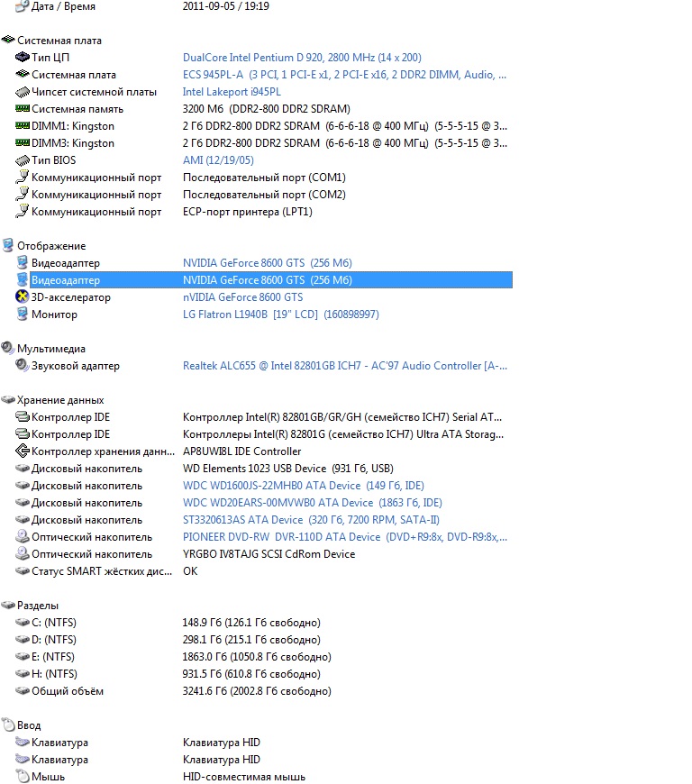The width and height of the screenshot is (692, 784).
Task: Click the Системная память RAM icon
Action: tap(22, 108)
